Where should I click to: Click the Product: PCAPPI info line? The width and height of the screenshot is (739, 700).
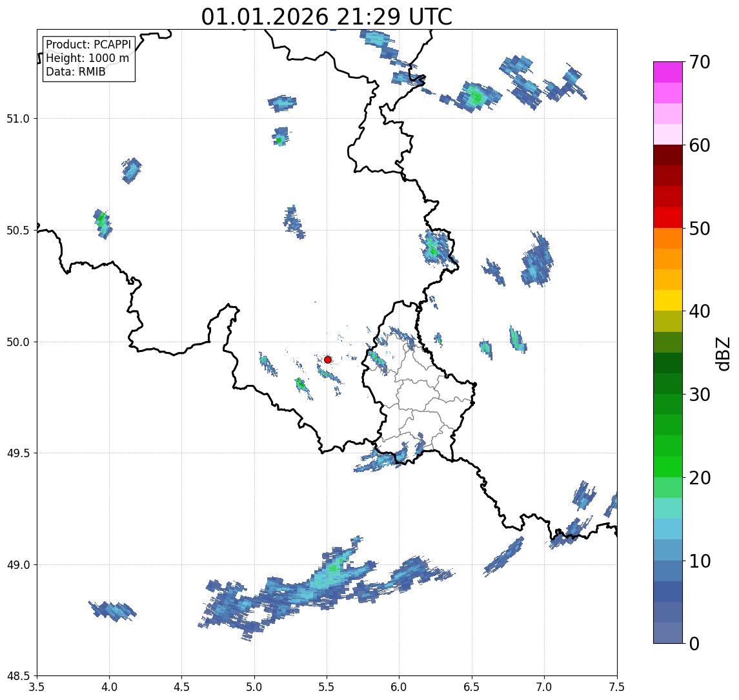click(88, 45)
